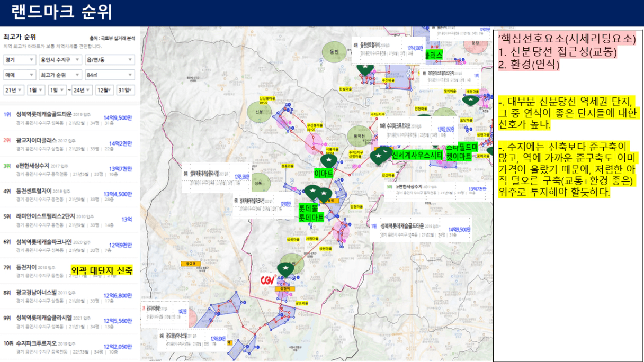Open the 용인시 수지구 district dropdown

(x=60, y=60)
